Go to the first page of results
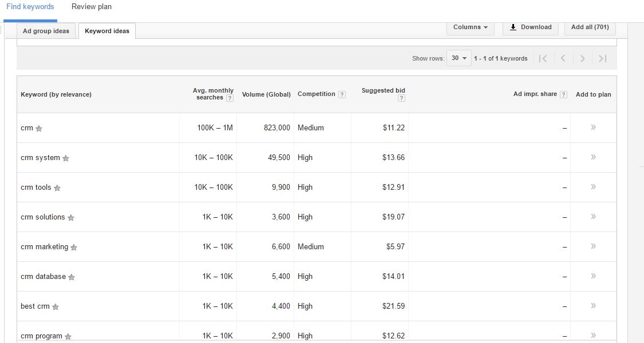The image size is (644, 343). (543, 58)
